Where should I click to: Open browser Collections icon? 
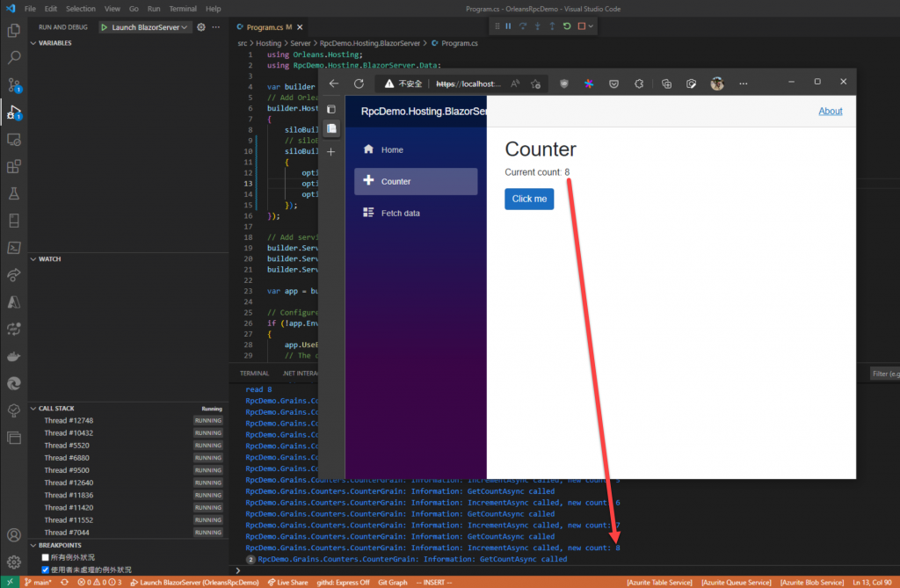point(666,83)
